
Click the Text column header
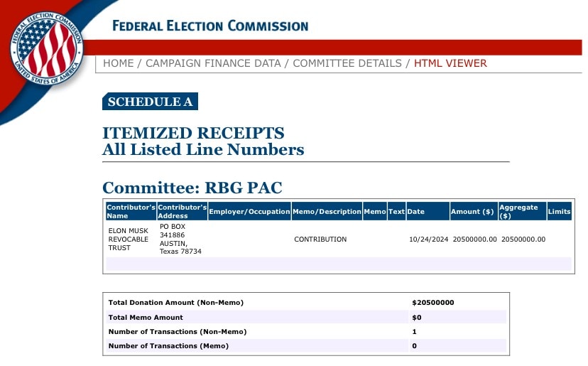(396, 212)
